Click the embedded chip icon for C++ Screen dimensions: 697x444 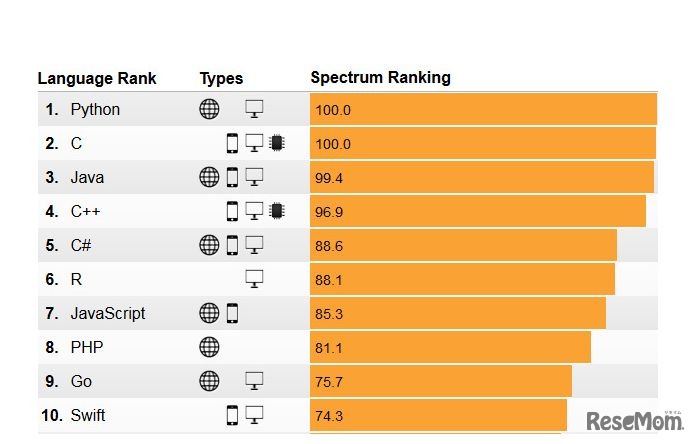276,212
